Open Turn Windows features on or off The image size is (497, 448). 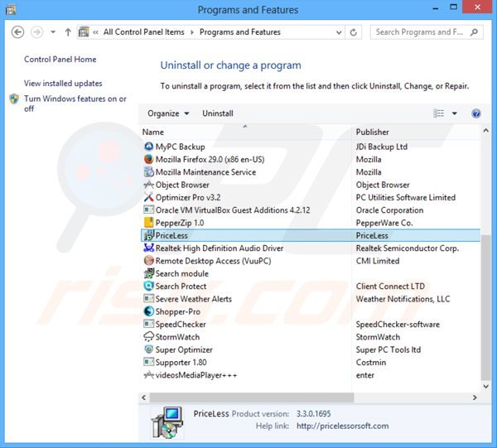pos(75,104)
